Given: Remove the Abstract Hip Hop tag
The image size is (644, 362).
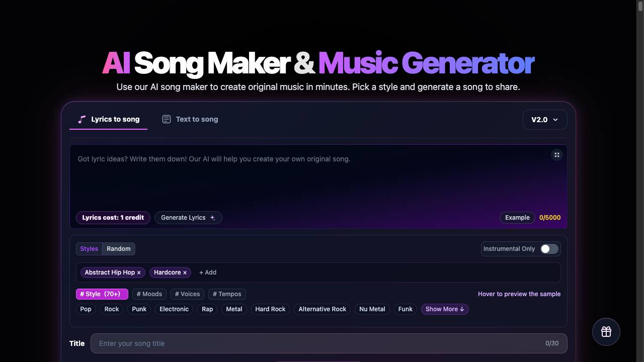Looking at the screenshot, I should 139,273.
